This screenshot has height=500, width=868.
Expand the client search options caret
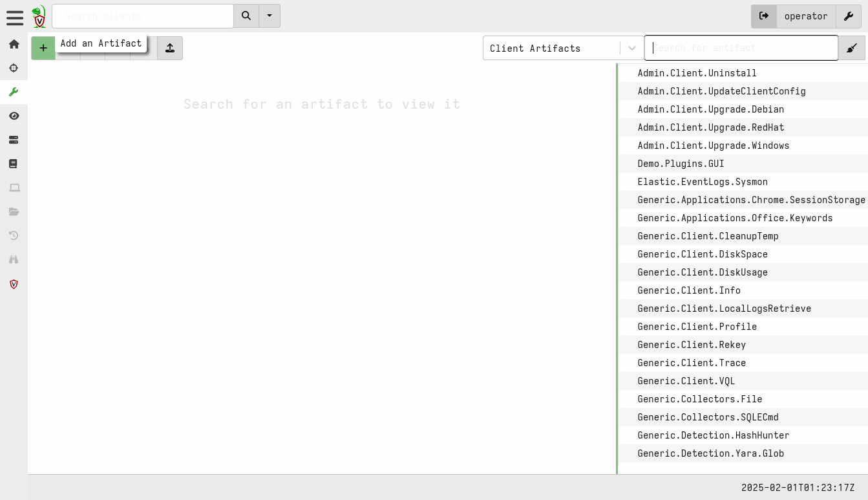click(x=270, y=16)
